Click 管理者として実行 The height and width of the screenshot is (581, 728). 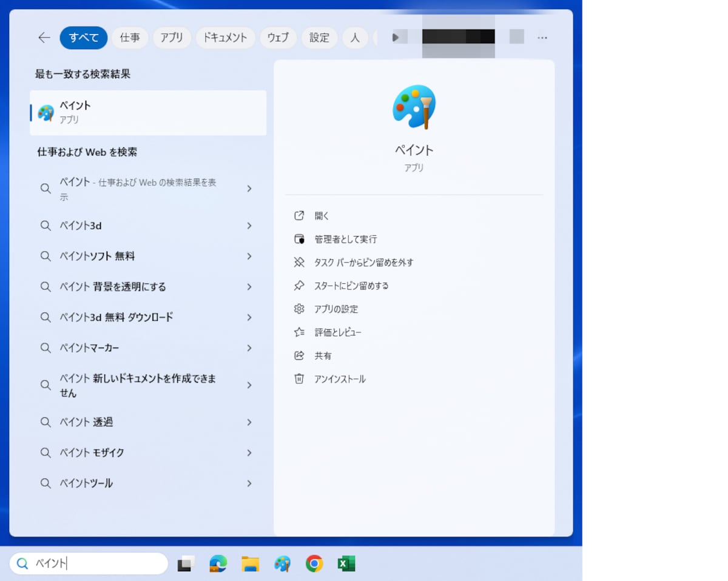point(345,240)
